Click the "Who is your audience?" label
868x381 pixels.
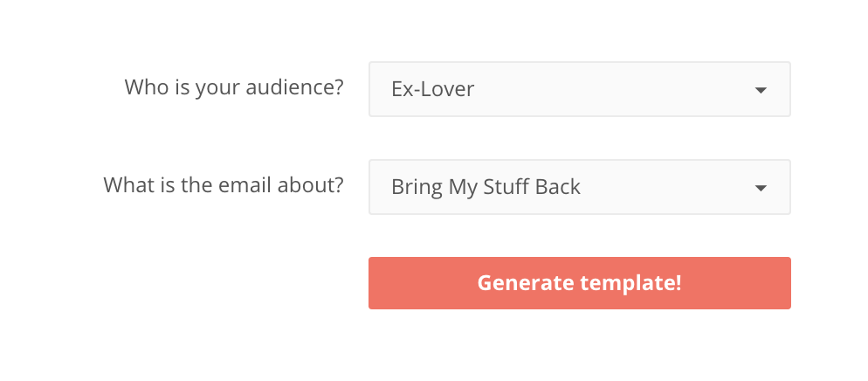point(234,87)
